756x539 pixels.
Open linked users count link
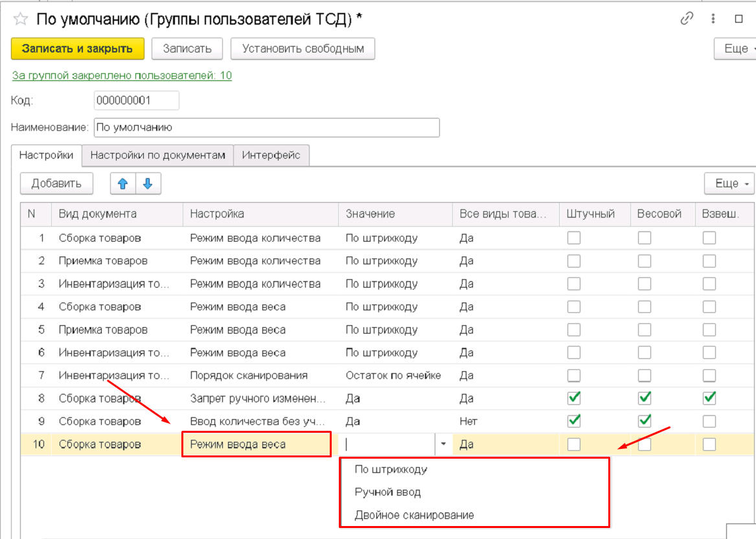(x=122, y=75)
